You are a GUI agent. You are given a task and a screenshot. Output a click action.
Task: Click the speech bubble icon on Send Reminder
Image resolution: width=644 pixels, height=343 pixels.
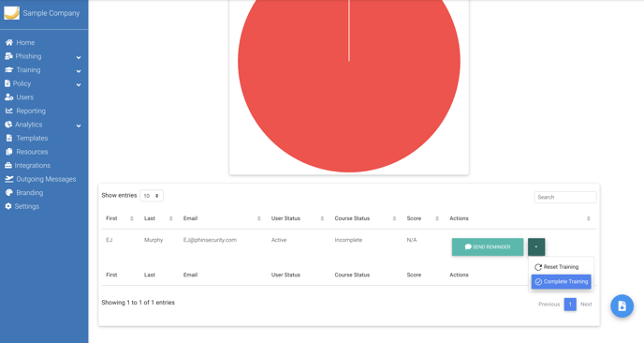click(x=468, y=246)
